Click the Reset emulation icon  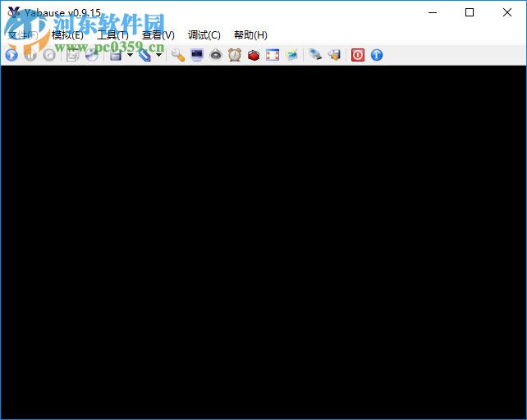click(x=49, y=55)
